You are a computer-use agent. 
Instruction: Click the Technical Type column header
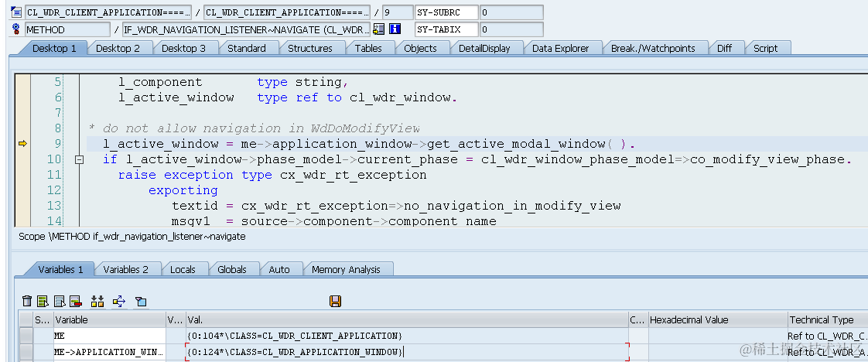tap(827, 320)
